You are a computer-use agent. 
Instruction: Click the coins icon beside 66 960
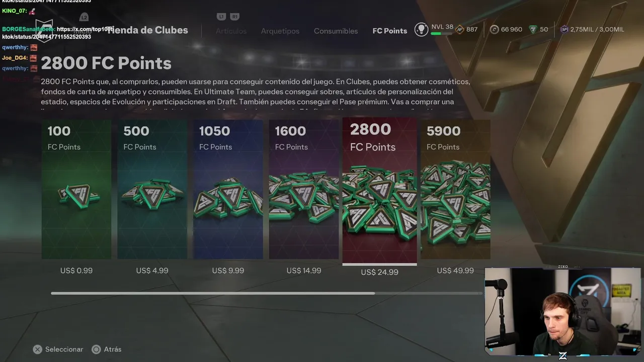(494, 30)
